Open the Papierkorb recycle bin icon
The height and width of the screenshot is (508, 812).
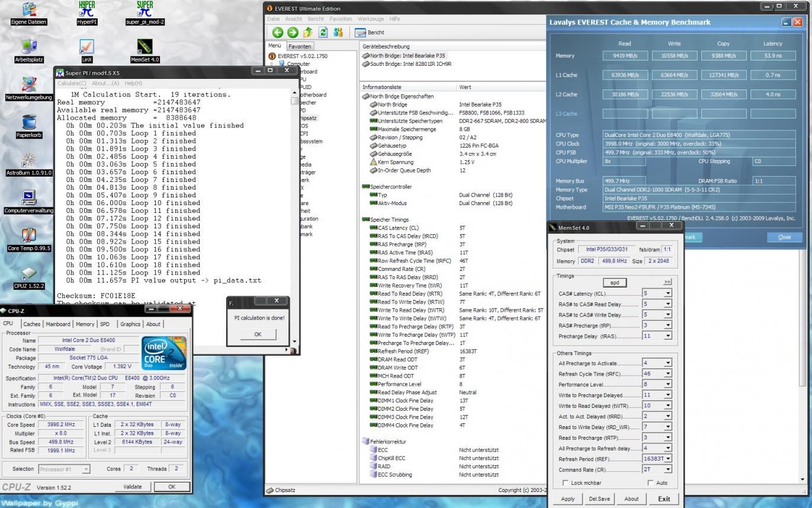point(28,126)
